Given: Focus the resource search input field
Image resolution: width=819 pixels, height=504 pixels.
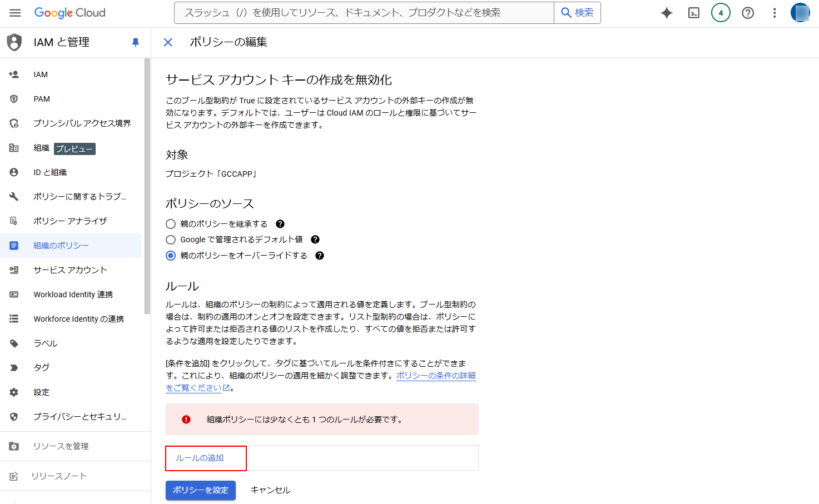Looking at the screenshot, I should pyautogui.click(x=364, y=13).
